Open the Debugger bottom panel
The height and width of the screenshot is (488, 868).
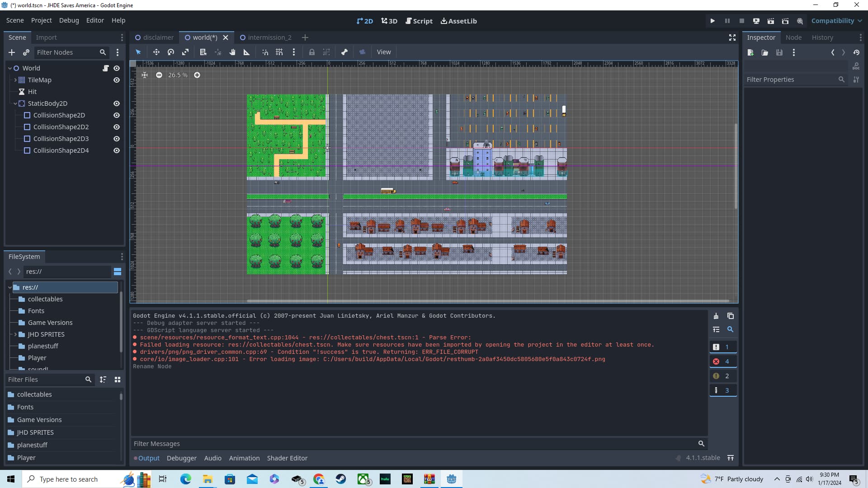pos(182,458)
